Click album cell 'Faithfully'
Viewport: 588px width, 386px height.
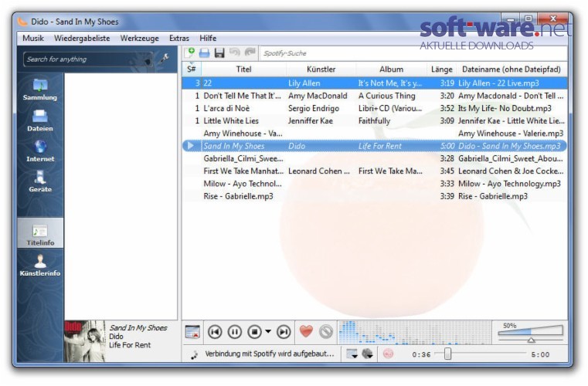click(x=374, y=121)
